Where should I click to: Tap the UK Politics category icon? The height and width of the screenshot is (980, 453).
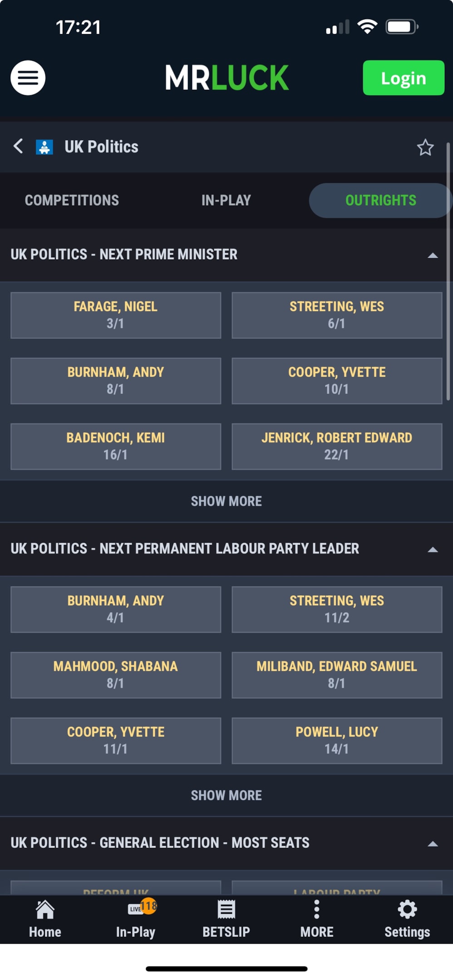click(44, 147)
